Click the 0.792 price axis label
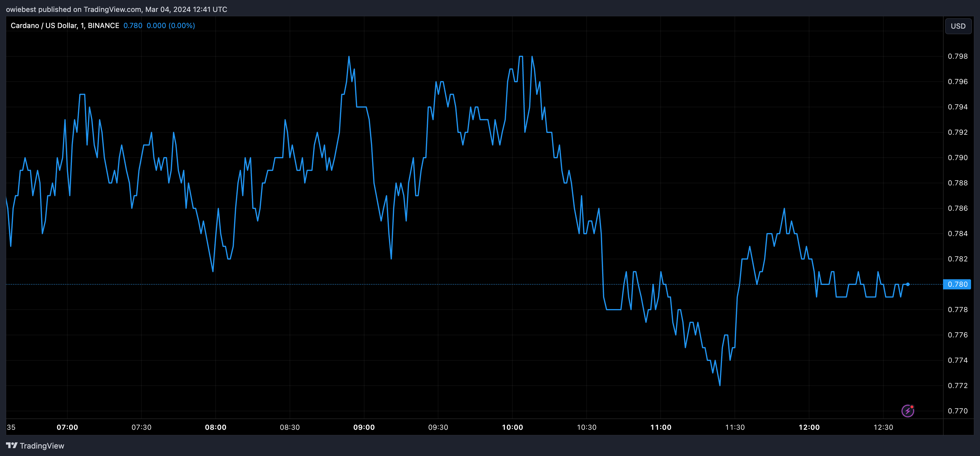 point(958,132)
